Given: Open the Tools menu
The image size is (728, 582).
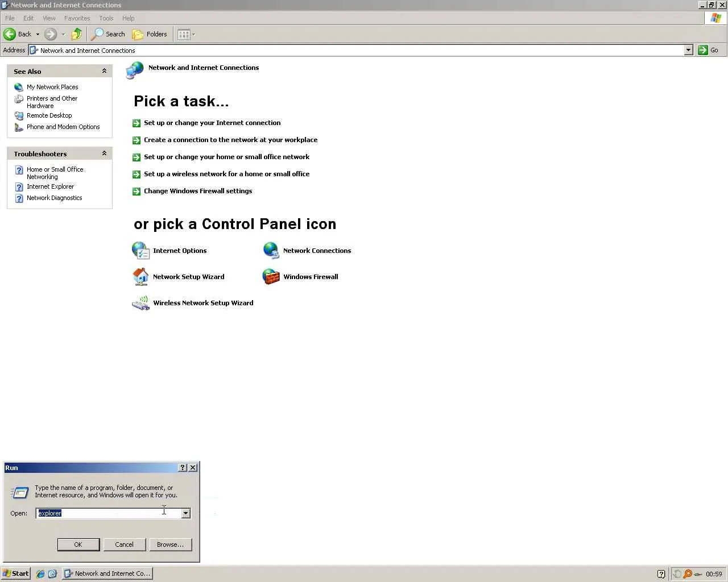Looking at the screenshot, I should pos(106,18).
